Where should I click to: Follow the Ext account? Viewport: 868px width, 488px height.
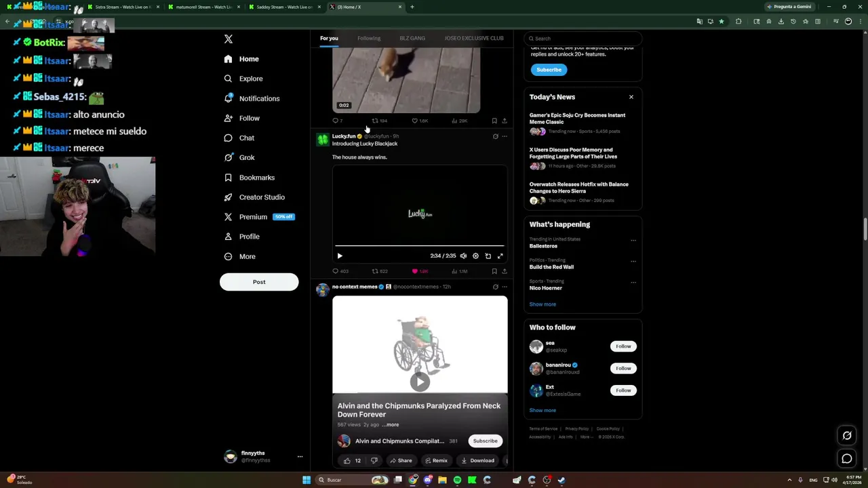(623, 390)
